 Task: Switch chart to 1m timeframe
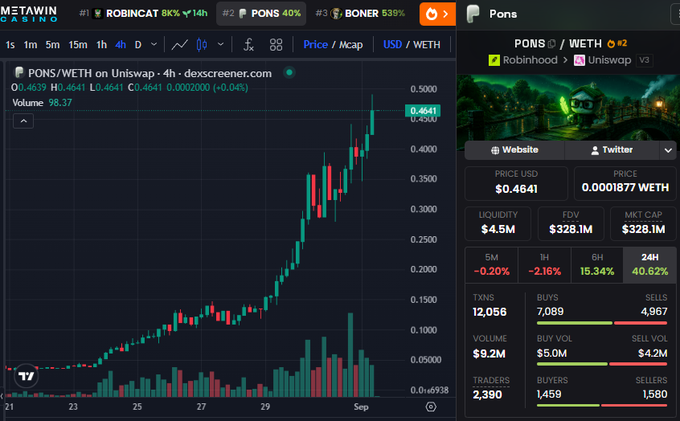[30, 45]
